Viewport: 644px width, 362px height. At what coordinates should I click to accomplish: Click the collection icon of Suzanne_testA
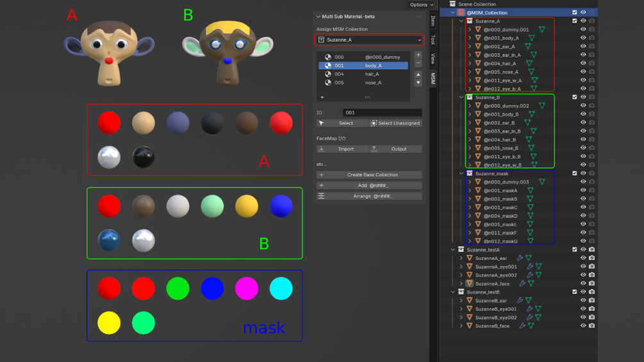461,249
